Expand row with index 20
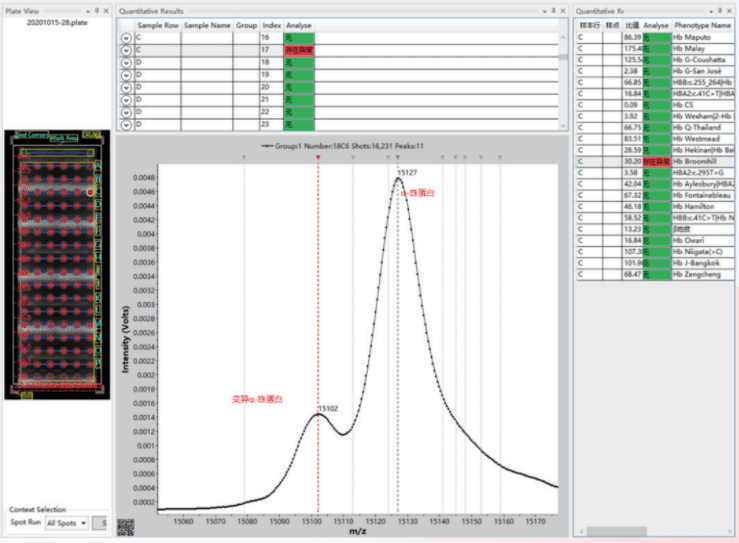The image size is (739, 543). (125, 88)
